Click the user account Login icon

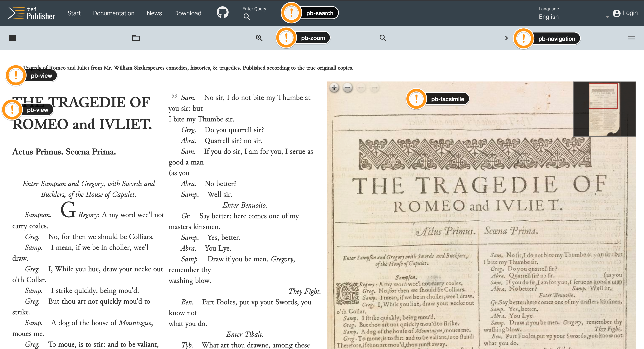(x=617, y=13)
